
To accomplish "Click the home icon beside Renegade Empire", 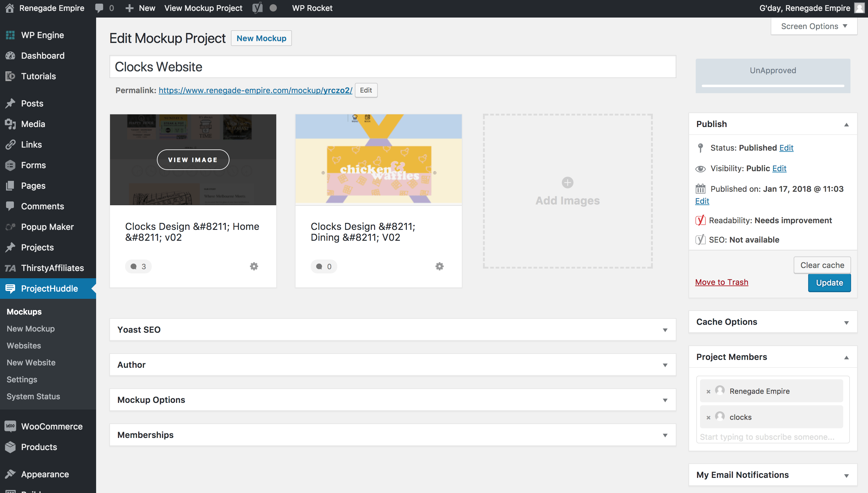I will (x=9, y=8).
